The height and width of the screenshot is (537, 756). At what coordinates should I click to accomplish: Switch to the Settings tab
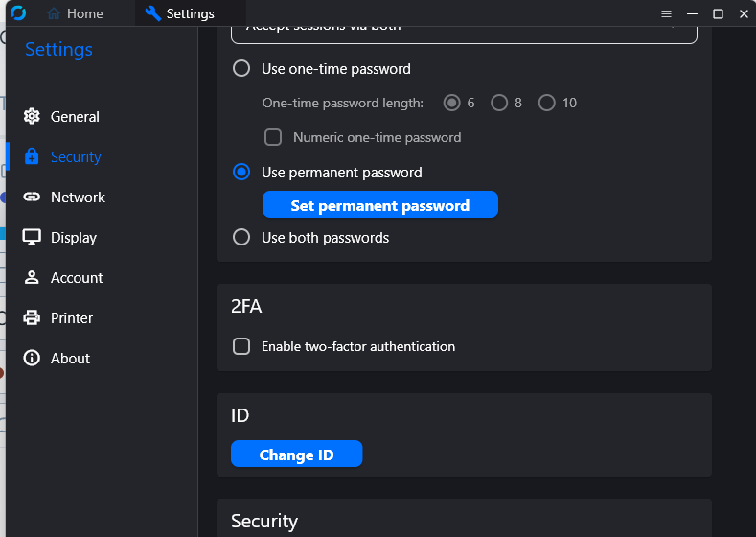point(180,13)
